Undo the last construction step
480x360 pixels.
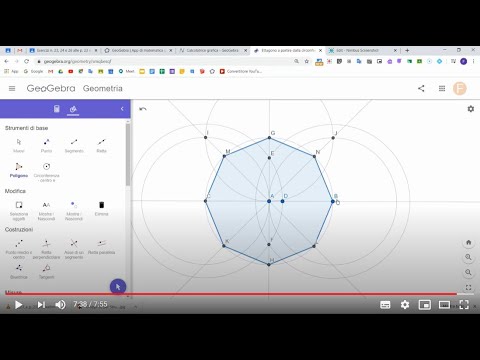pos(143,109)
